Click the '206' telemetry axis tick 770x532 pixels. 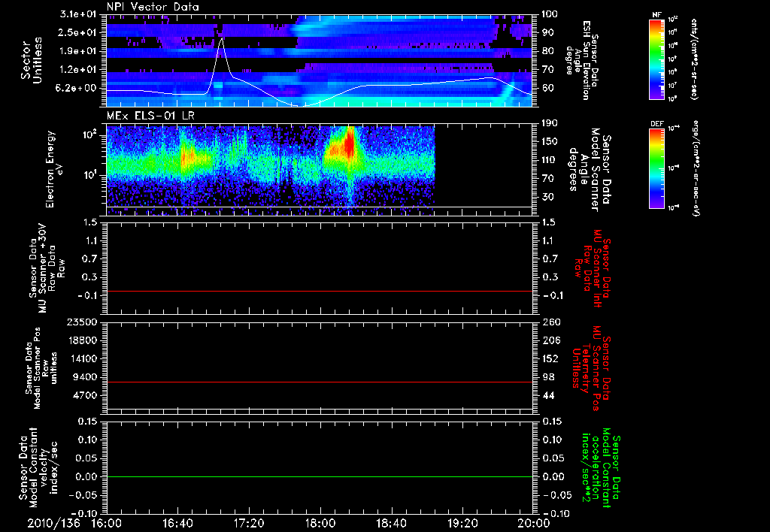tap(550, 340)
